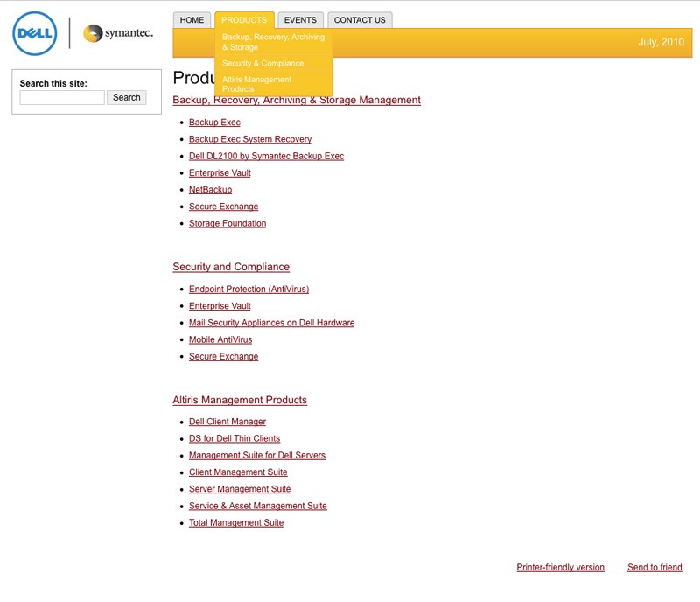Visit the NetBackup link

210,190
